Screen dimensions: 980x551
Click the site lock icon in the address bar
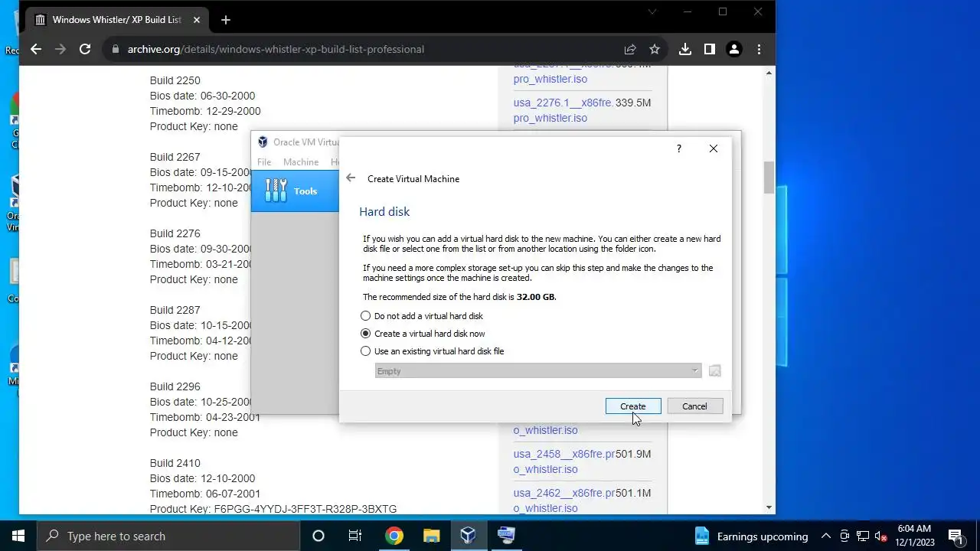pyautogui.click(x=116, y=49)
